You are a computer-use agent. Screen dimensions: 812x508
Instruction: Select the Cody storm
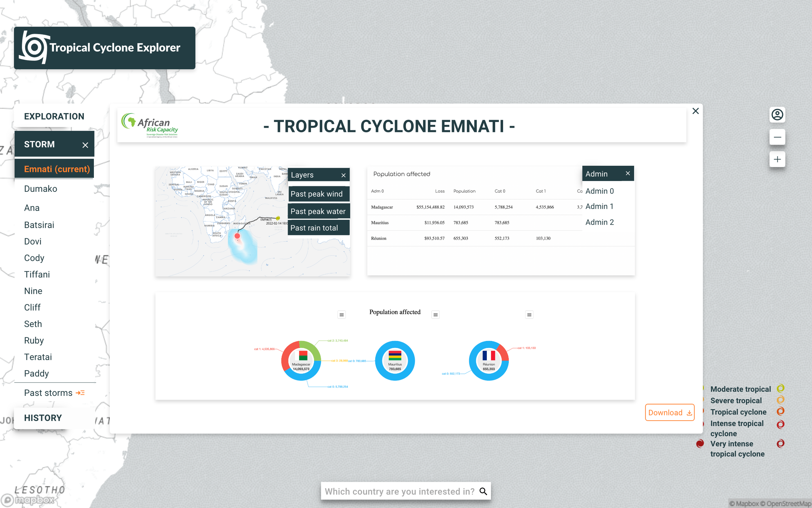[34, 258]
